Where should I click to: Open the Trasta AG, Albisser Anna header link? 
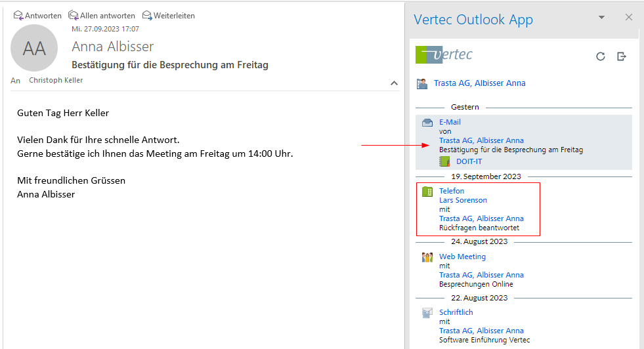click(479, 83)
